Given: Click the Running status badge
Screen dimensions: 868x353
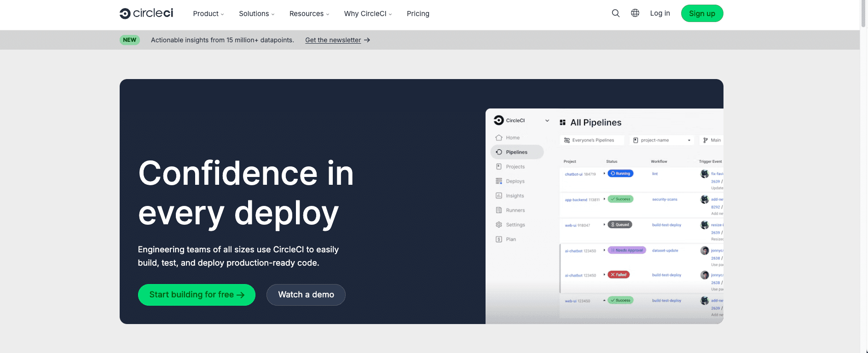Looking at the screenshot, I should tap(620, 173).
